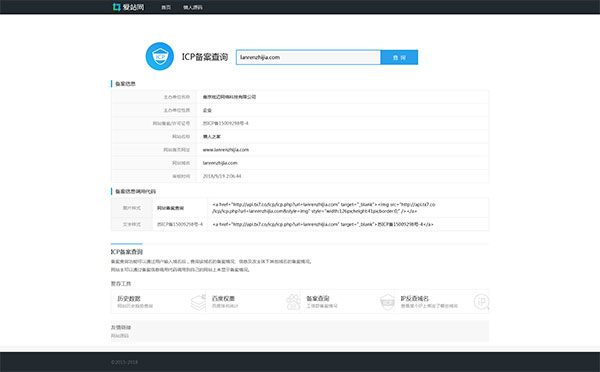Screen dimensions: 600x372
Task: Open the 历史数据 tool card
Action: pos(158,302)
